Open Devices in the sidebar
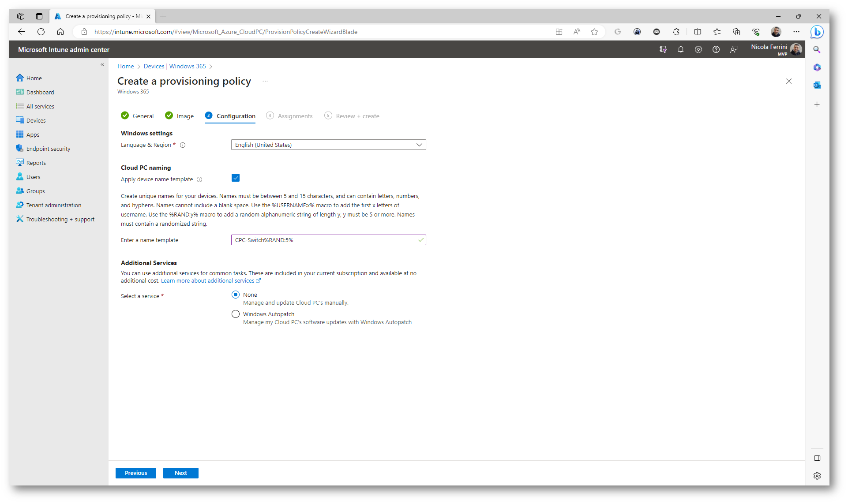This screenshot has height=504, width=848. pyautogui.click(x=30, y=120)
